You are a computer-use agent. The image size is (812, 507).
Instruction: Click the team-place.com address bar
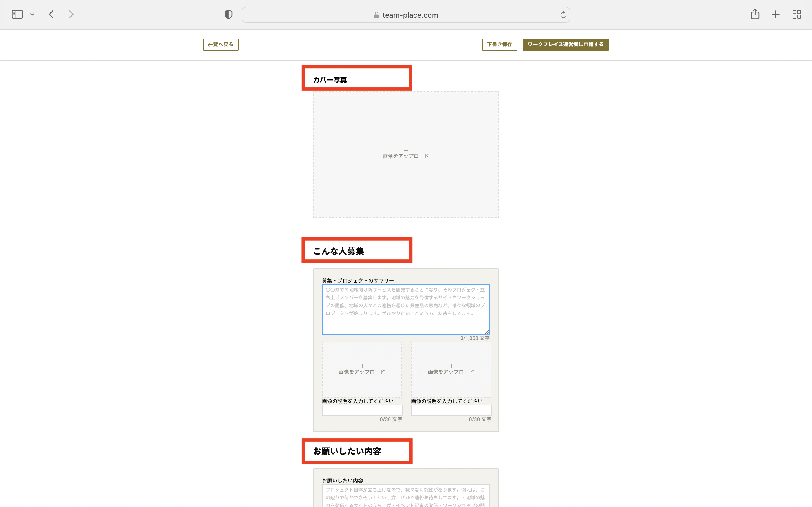pos(406,15)
